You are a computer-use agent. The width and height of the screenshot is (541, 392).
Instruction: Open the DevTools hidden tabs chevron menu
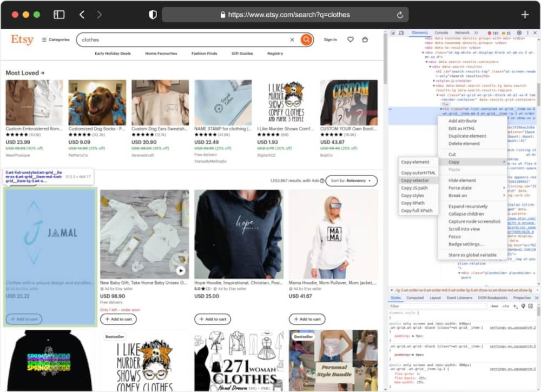[475, 32]
